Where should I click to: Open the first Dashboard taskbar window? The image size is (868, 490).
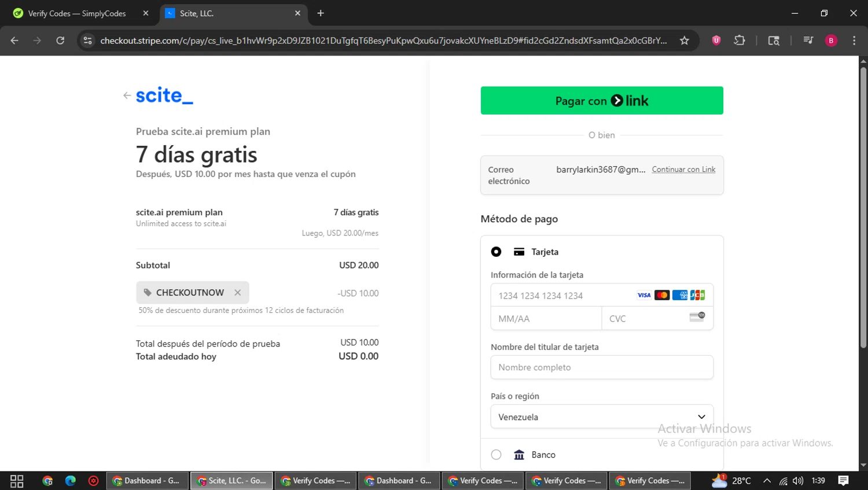(148, 481)
